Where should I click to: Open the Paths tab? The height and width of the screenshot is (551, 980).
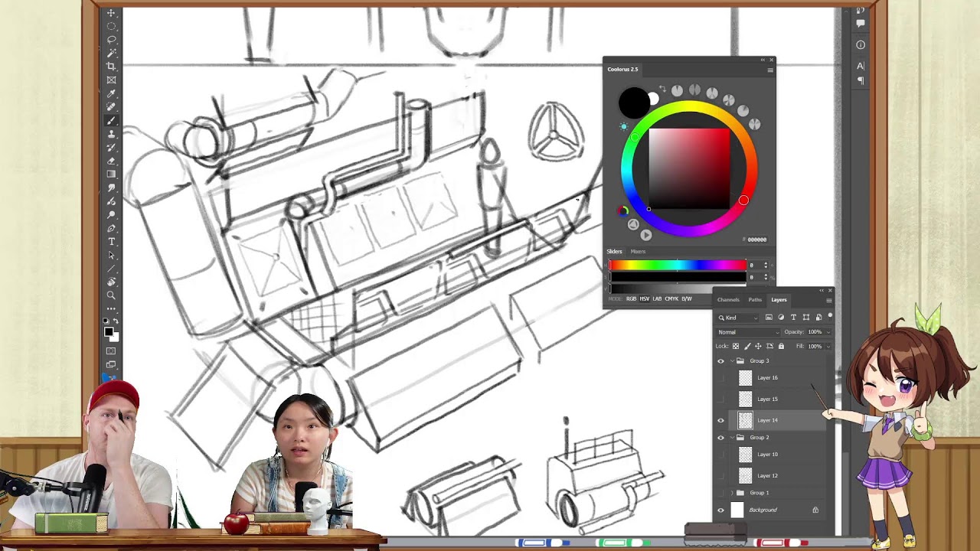755,300
